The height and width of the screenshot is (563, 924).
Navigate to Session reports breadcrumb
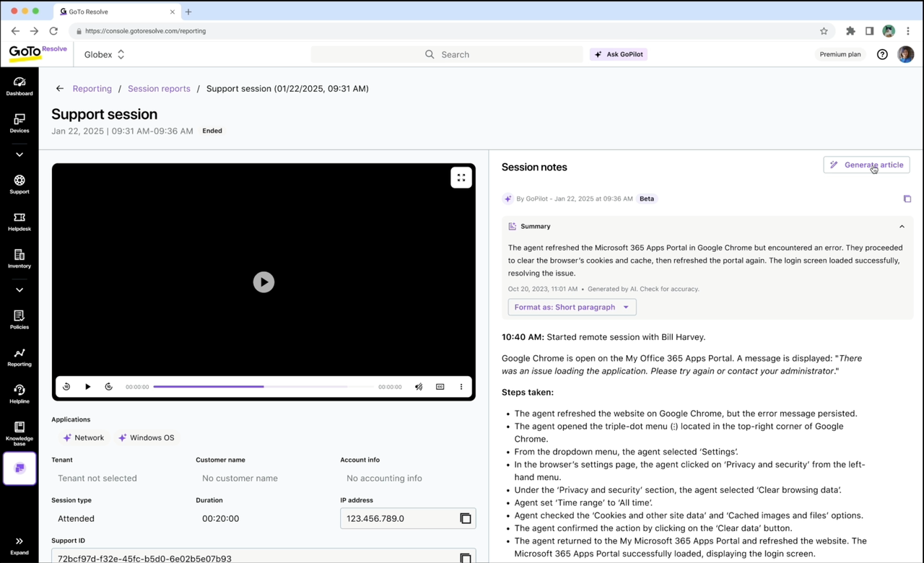click(x=159, y=89)
